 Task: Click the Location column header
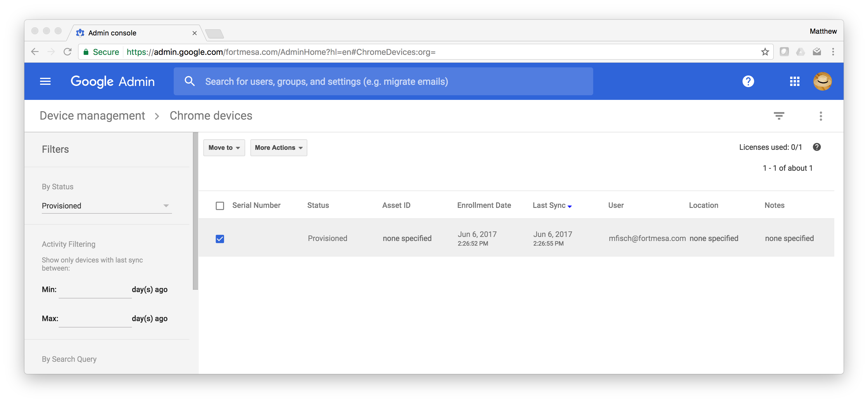pos(703,205)
